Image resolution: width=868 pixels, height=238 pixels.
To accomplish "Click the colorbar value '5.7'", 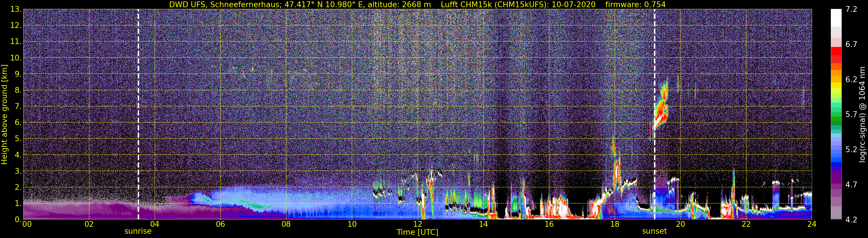I will coord(851,115).
